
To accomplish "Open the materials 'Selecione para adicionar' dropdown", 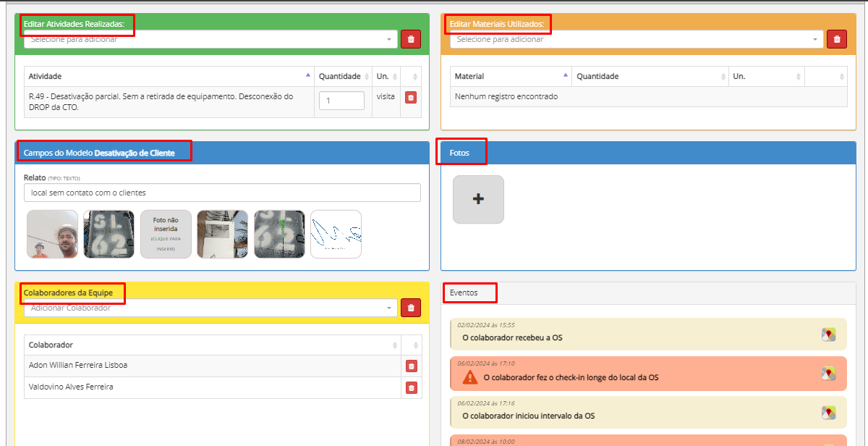I will click(637, 39).
